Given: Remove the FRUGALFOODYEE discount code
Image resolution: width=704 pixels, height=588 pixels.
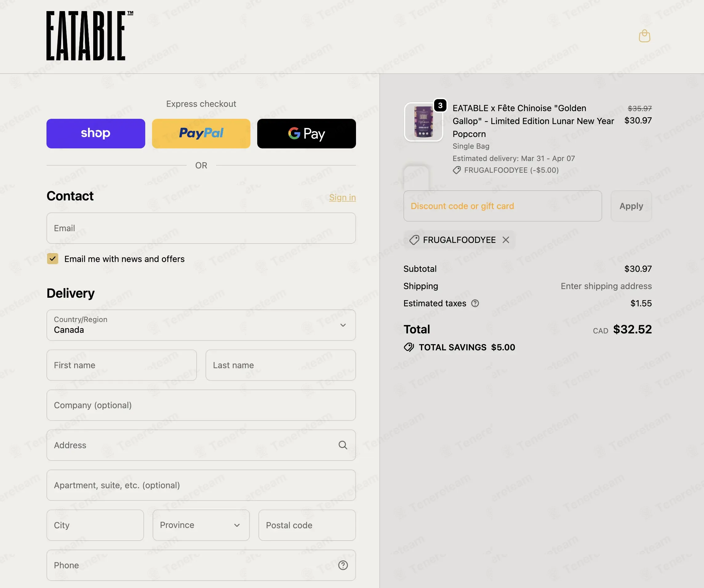Looking at the screenshot, I should 506,240.
